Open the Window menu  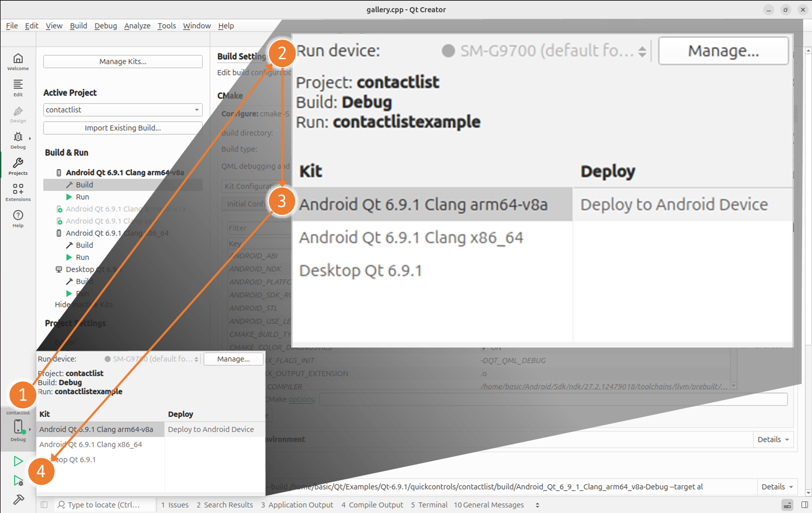[197, 25]
